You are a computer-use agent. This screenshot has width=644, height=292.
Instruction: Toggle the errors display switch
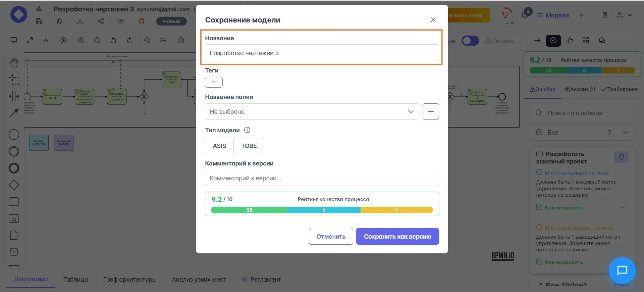click(x=470, y=41)
